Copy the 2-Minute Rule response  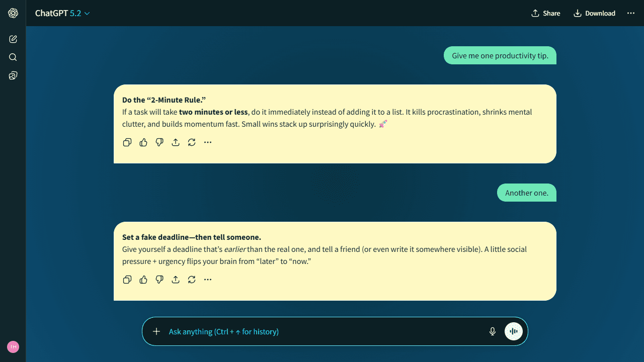[127, 142]
